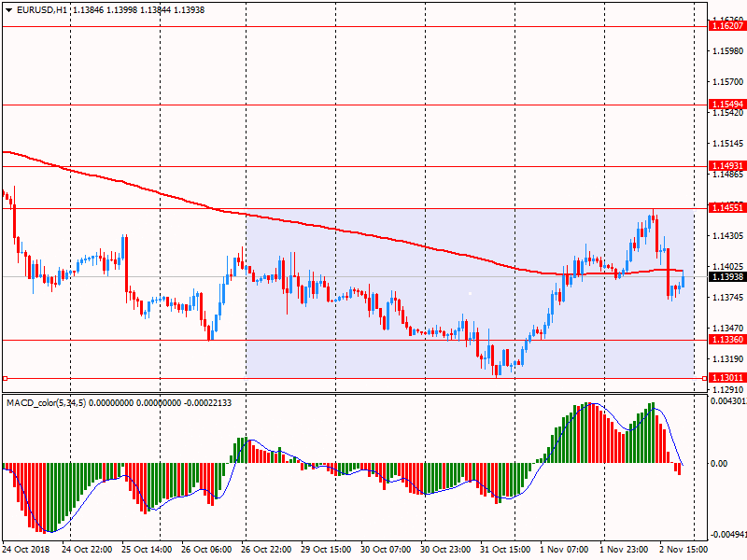Select the 1.14551 red price level label

pos(727,207)
